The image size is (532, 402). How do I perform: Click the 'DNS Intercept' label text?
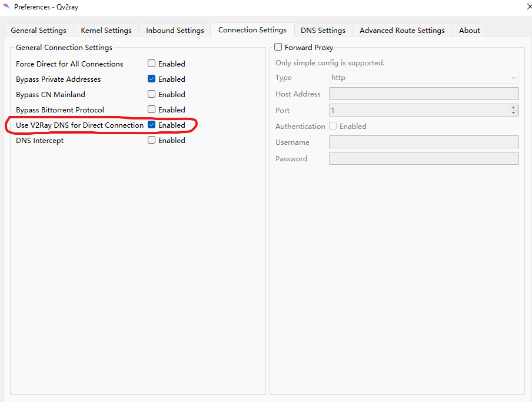pos(39,141)
